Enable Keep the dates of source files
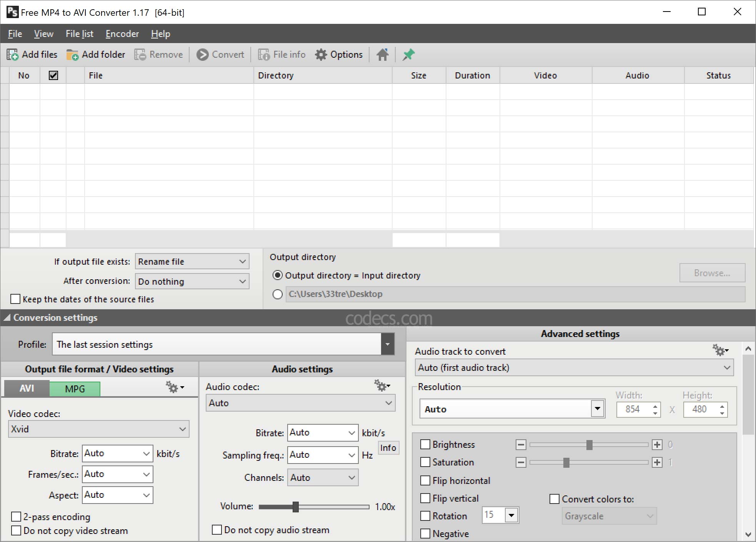Image resolution: width=756 pixels, height=542 pixels. (x=15, y=299)
